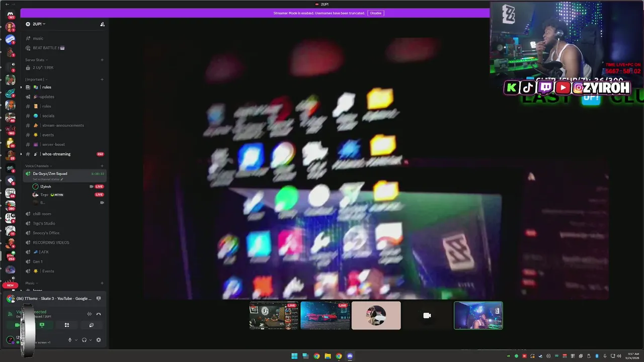Click the Discord taskbar icon
The width and height of the screenshot is (644, 362).
click(350, 356)
